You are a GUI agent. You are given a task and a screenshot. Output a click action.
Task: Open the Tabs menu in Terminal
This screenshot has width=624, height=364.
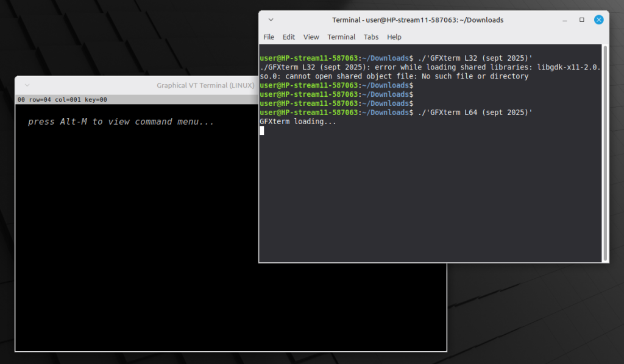pyautogui.click(x=371, y=37)
